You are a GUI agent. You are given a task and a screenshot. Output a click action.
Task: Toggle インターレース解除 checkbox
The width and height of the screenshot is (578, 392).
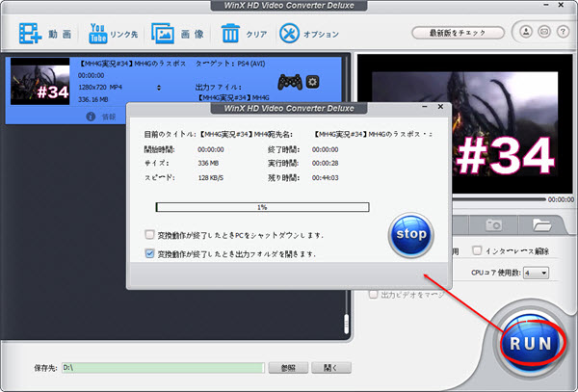click(x=477, y=250)
